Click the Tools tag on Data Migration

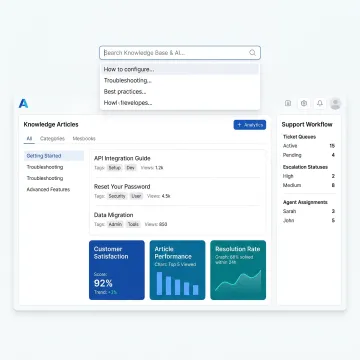point(133,224)
